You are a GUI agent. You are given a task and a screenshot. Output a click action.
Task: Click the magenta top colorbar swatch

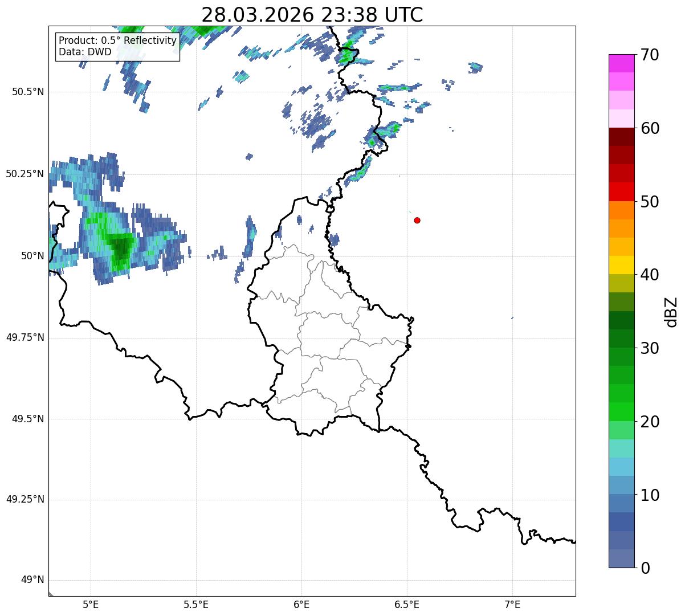[x=621, y=63]
